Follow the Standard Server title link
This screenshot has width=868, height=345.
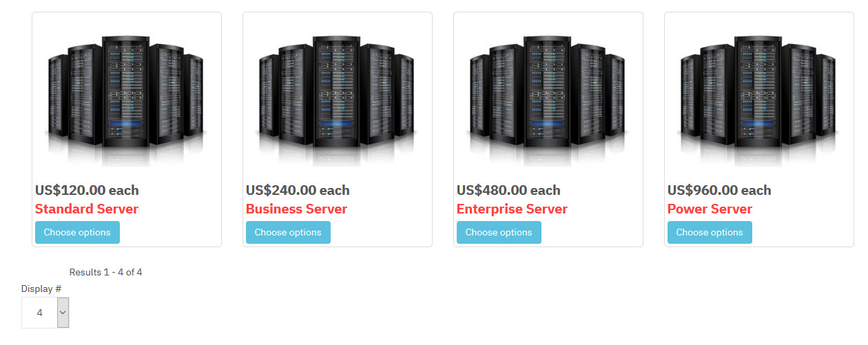tap(87, 209)
